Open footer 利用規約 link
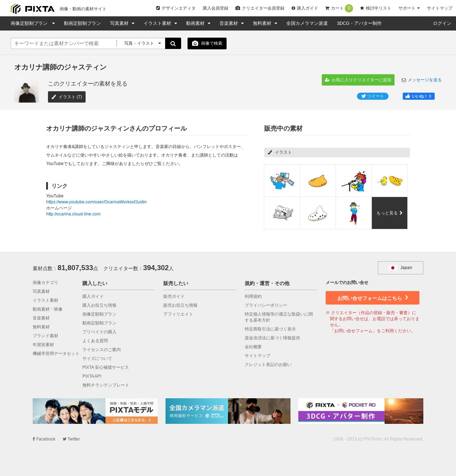The width and height of the screenshot is (456, 476). click(253, 296)
